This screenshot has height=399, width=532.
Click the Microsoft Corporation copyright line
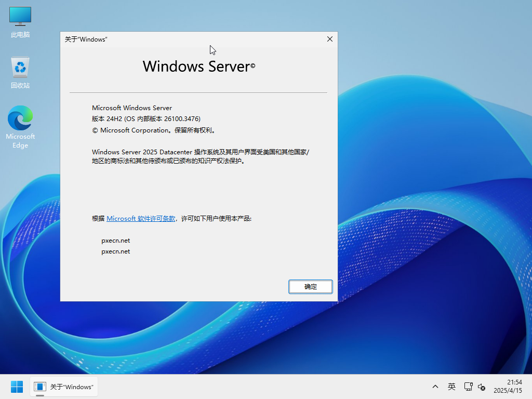pos(153,130)
